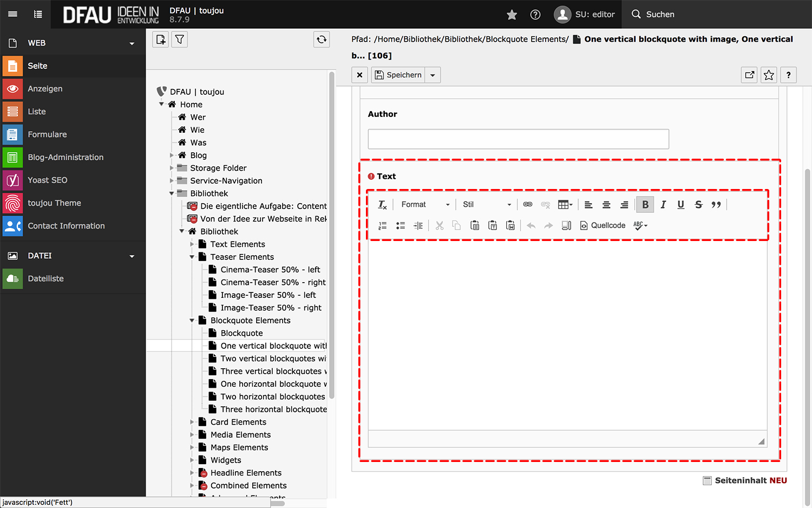Click the Author input field

[x=519, y=139]
